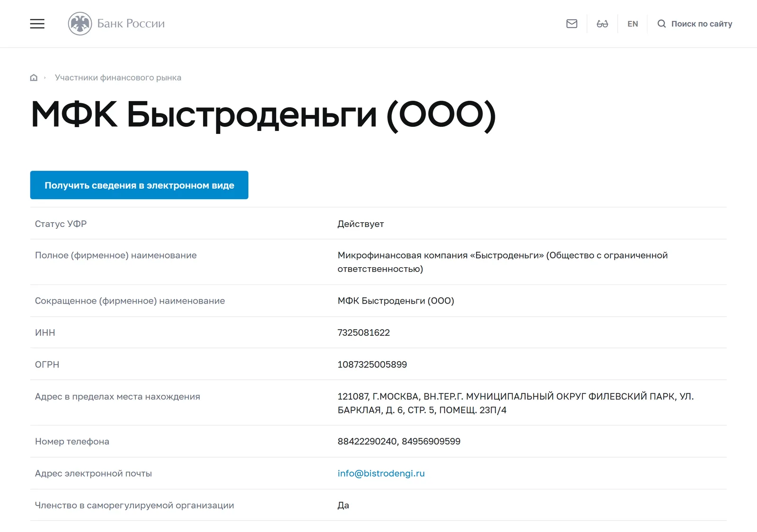Screen dimensions: 757x532
Task: Click the «Статус УФР» row label
Action: pos(61,224)
